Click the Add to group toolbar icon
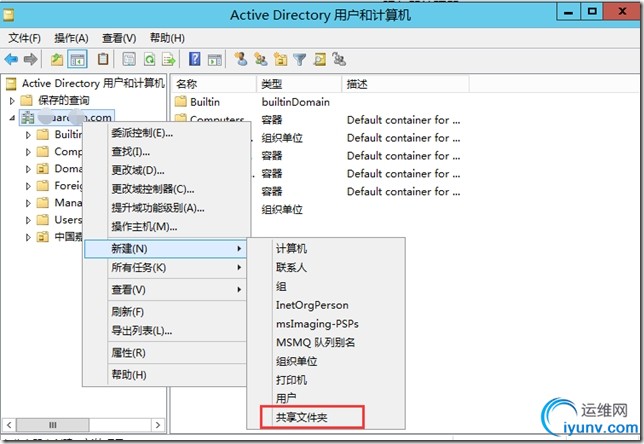This screenshot has width=644, height=444. pos(339,60)
